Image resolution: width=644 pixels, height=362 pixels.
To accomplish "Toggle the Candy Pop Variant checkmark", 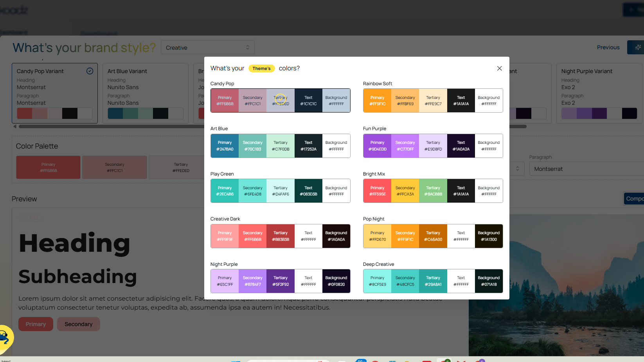I will click(90, 71).
